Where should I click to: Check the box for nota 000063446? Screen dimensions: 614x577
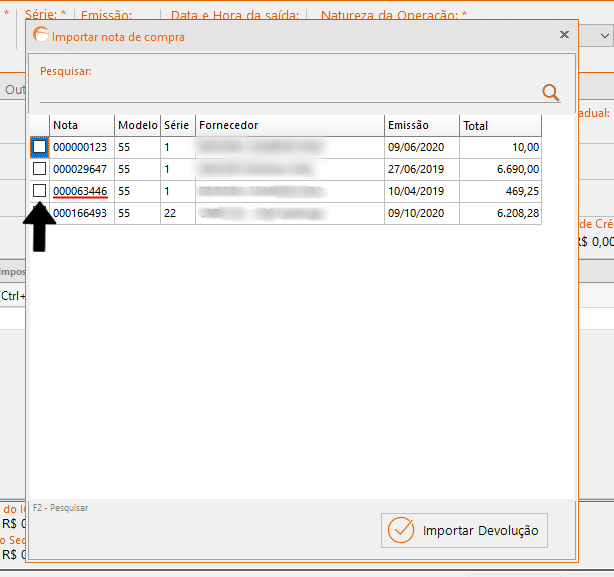[40, 191]
